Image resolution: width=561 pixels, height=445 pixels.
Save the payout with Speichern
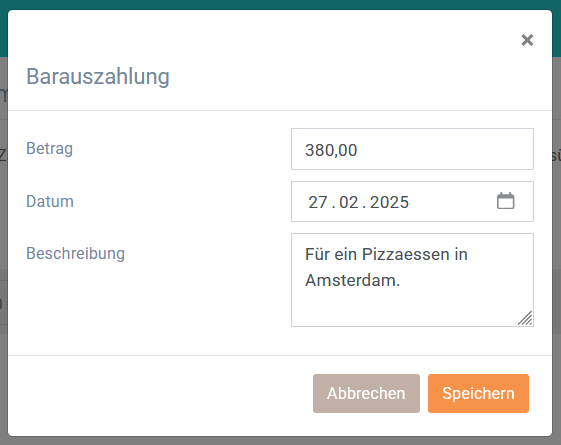[x=478, y=393]
